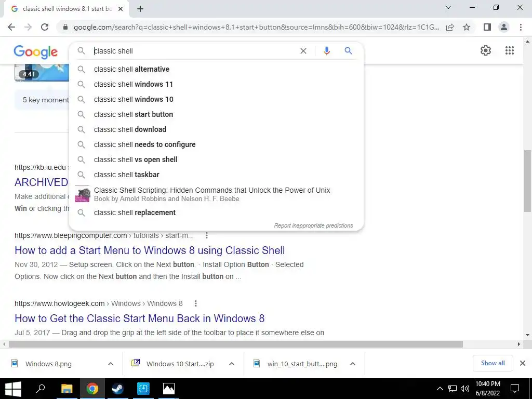Switch to Chrome on the taskbar

pos(92,389)
